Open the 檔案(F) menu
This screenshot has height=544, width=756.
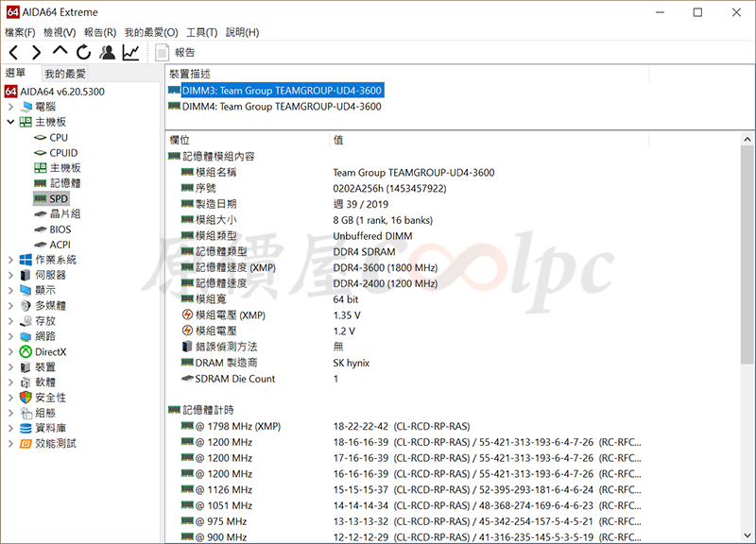(x=20, y=32)
